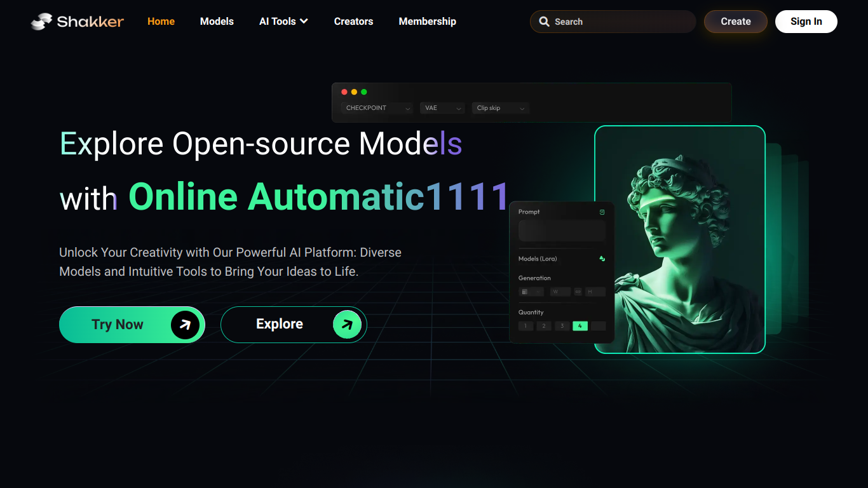The image size is (868, 488).
Task: Select quantity 2
Action: coord(544,326)
